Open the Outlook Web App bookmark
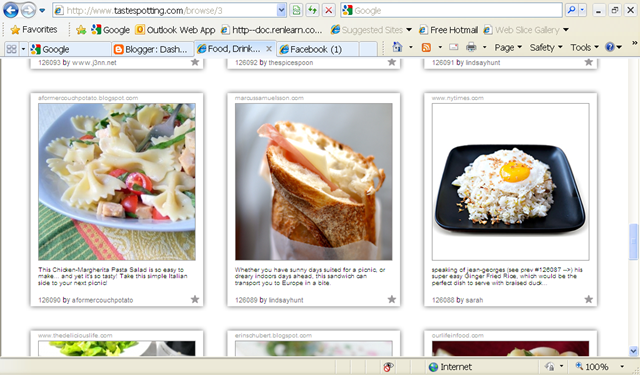This screenshot has height=375, width=640. click(175, 30)
